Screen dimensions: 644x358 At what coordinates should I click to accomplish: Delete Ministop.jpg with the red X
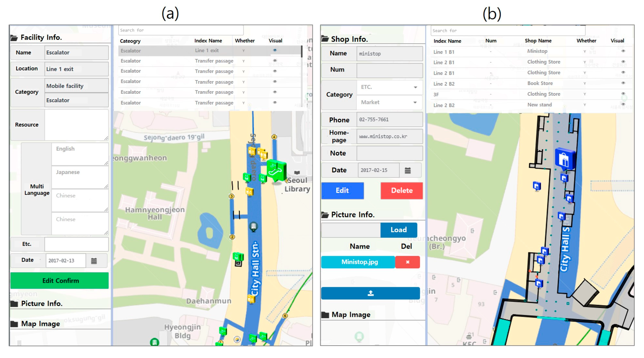tap(407, 262)
